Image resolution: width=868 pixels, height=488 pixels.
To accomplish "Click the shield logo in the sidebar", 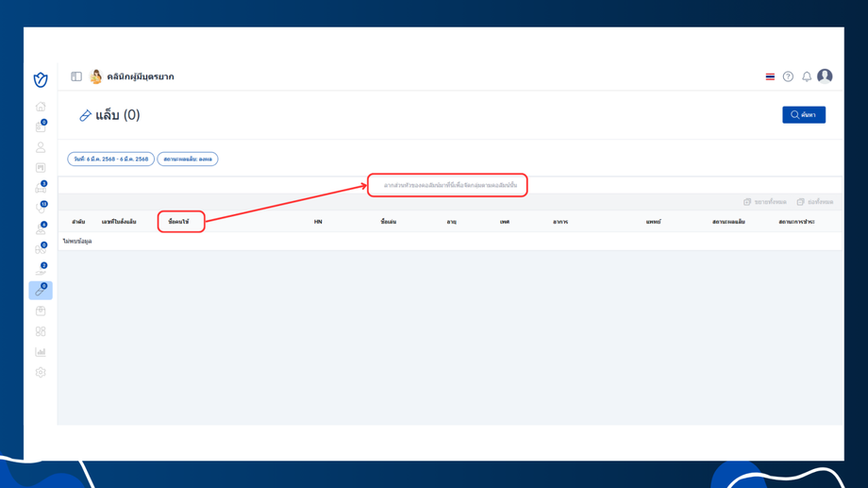I will [41, 80].
